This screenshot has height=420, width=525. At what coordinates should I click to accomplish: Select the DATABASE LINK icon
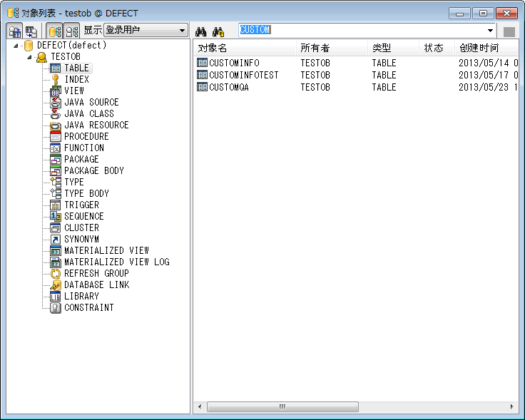(55, 285)
